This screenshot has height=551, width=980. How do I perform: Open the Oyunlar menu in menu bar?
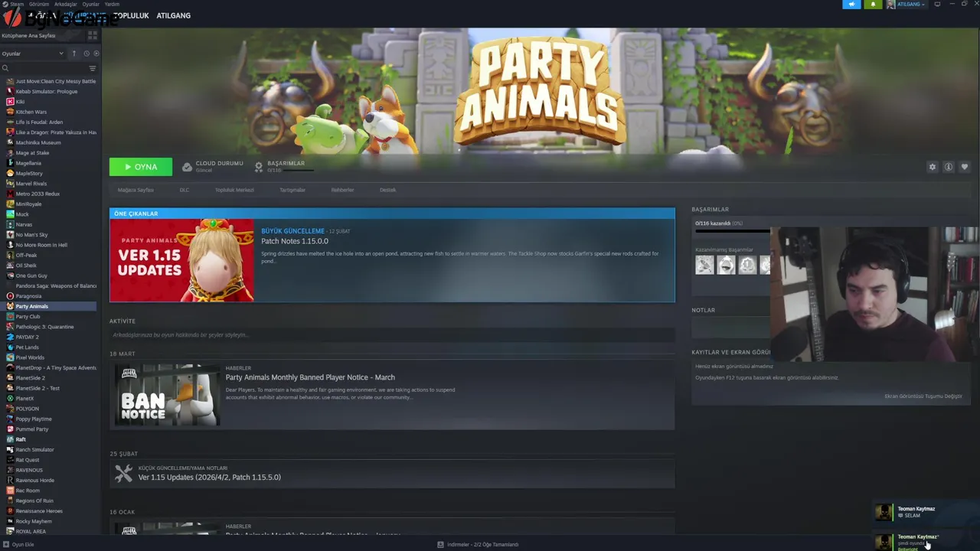(x=91, y=4)
